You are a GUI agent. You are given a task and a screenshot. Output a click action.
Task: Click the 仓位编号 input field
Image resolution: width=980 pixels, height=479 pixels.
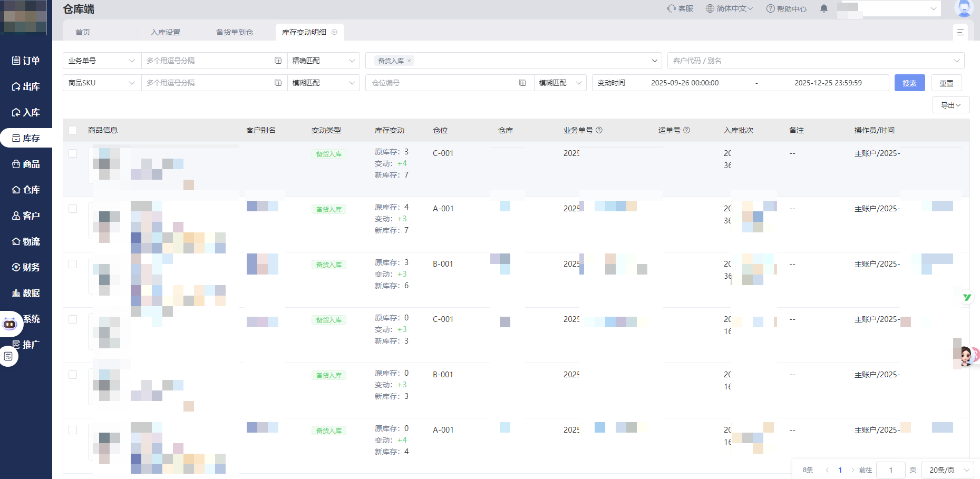[442, 83]
